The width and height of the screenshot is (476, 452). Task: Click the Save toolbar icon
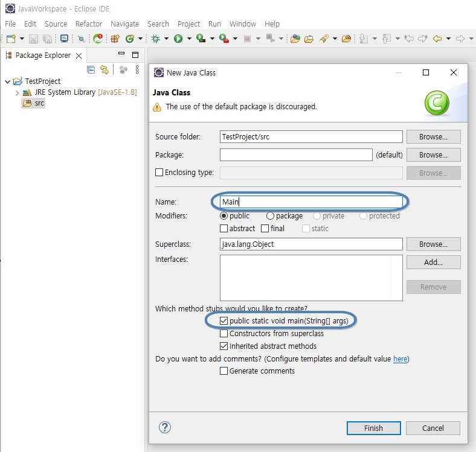click(x=33, y=39)
